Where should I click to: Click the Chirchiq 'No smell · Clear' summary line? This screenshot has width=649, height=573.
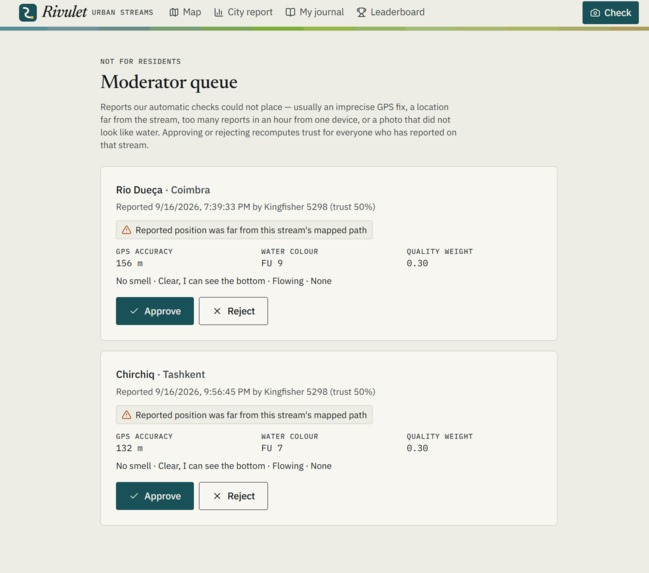(x=224, y=466)
